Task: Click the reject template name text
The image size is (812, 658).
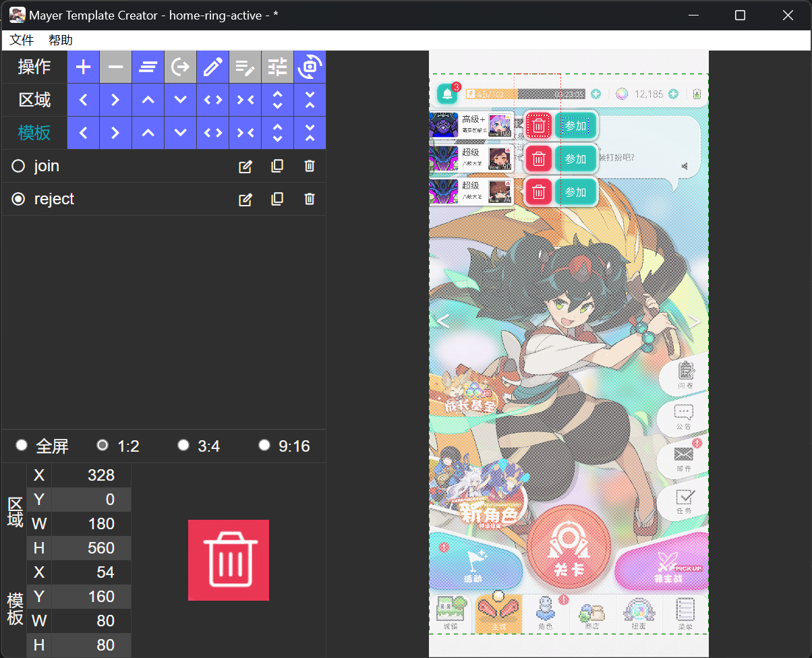Action: [x=54, y=199]
